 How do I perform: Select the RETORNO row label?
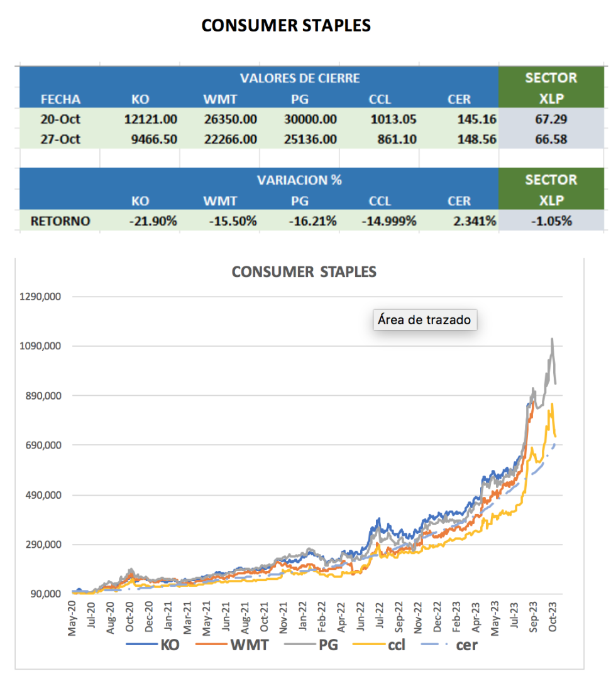tap(60, 221)
